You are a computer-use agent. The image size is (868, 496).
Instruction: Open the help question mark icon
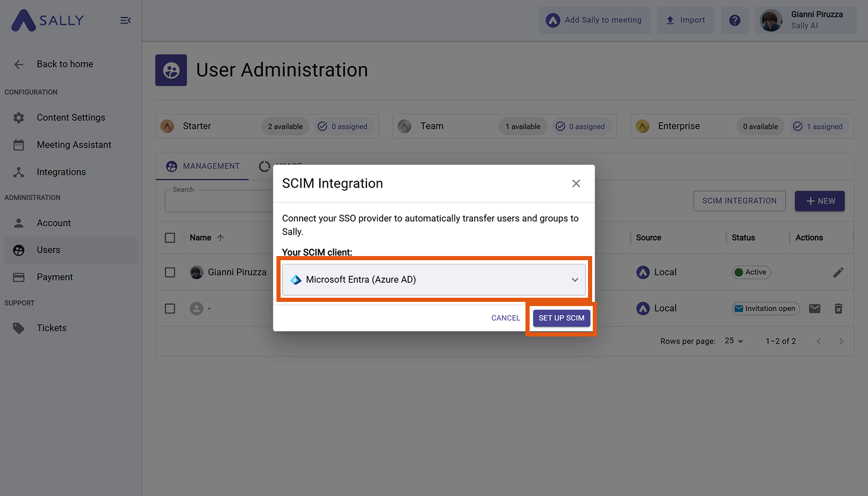click(735, 20)
